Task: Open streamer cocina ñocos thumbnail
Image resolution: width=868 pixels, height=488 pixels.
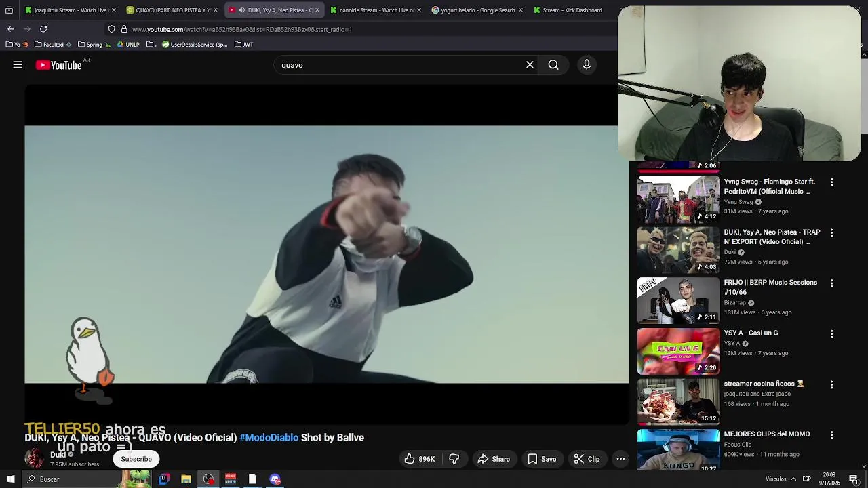Action: (x=678, y=401)
